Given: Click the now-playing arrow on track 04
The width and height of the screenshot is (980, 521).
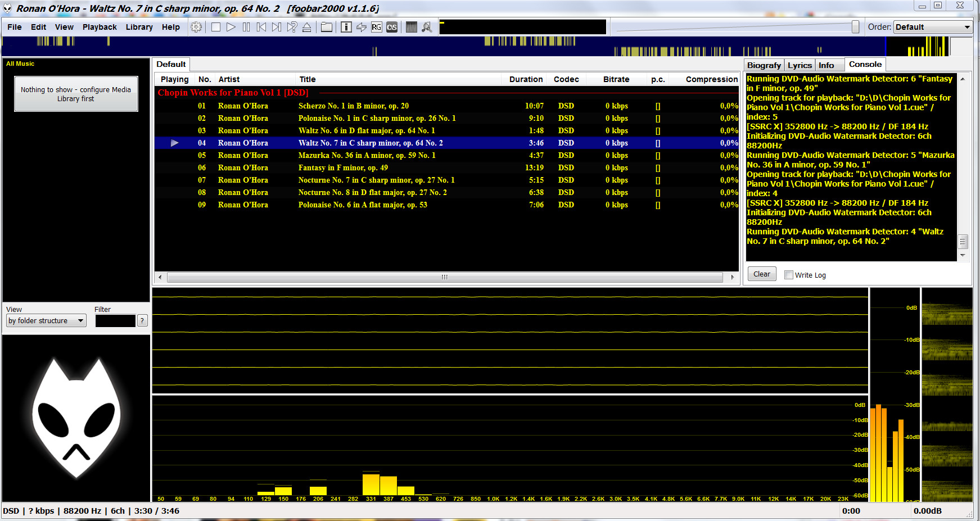Looking at the screenshot, I should [175, 143].
